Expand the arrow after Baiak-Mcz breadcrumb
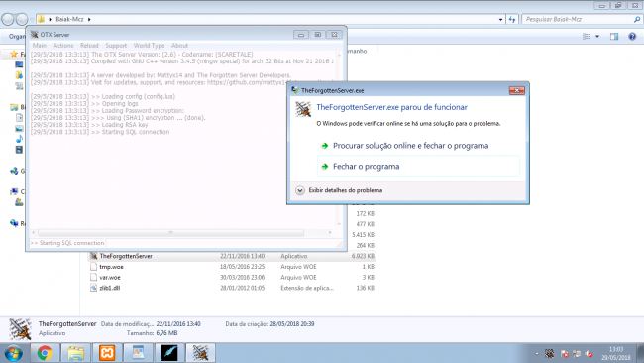 click(89, 19)
